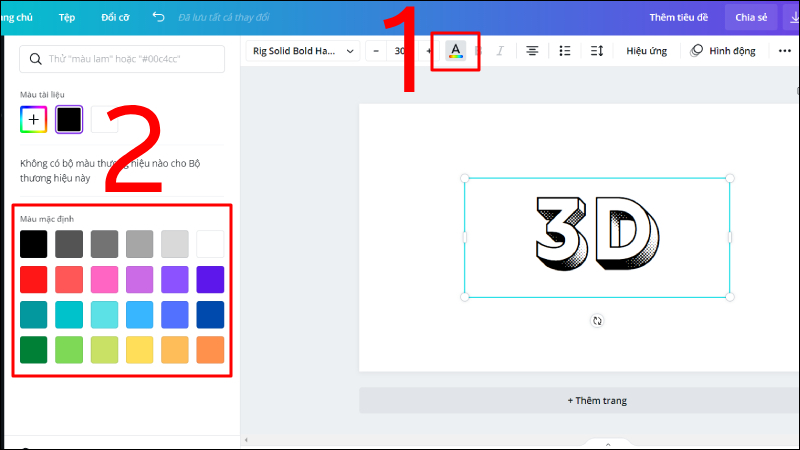800x450 pixels.
Task: Click the top-left resize handle of text box
Action: click(464, 178)
